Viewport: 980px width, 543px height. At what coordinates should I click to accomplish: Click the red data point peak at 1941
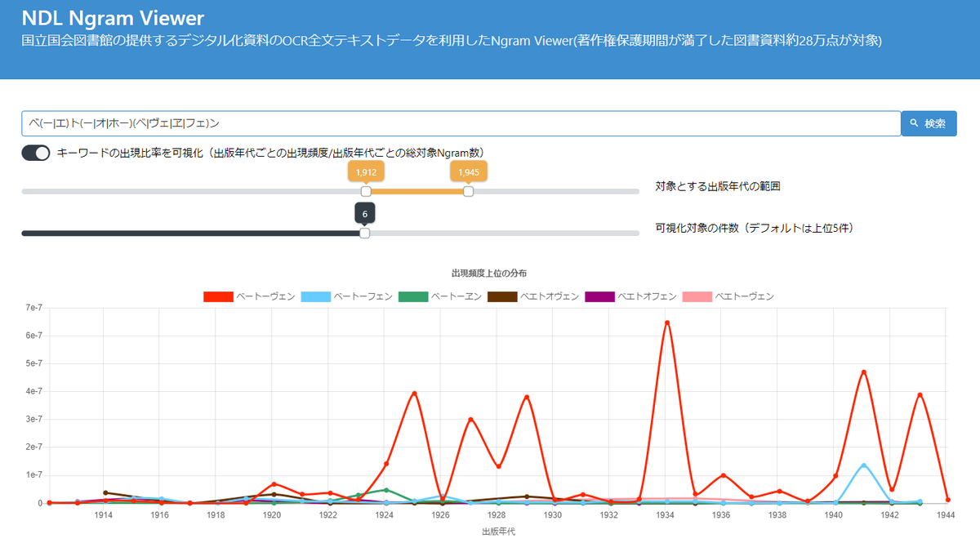pos(863,372)
